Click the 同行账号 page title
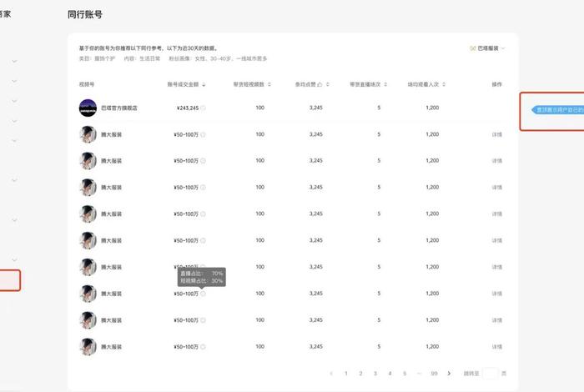584x392 pixels. (85, 14)
